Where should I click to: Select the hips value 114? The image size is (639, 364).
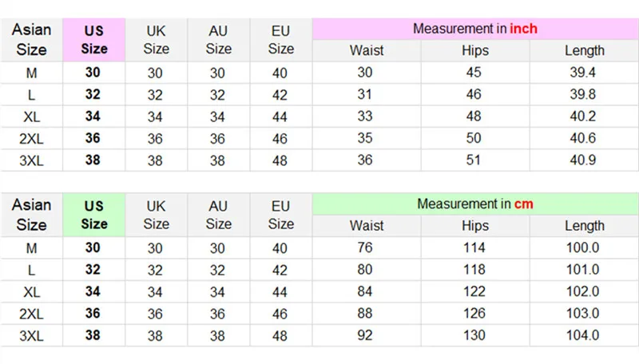tap(474, 248)
